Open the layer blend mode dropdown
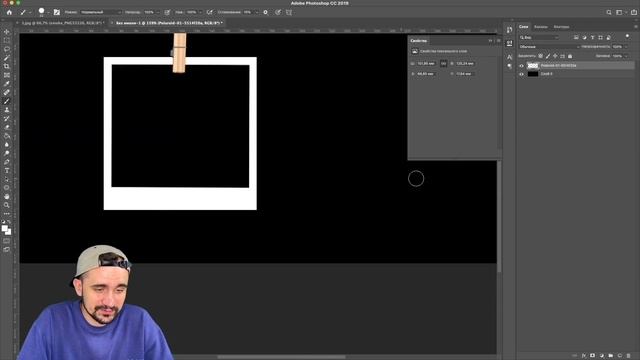Viewport: 640px width, 360px height. (549, 47)
